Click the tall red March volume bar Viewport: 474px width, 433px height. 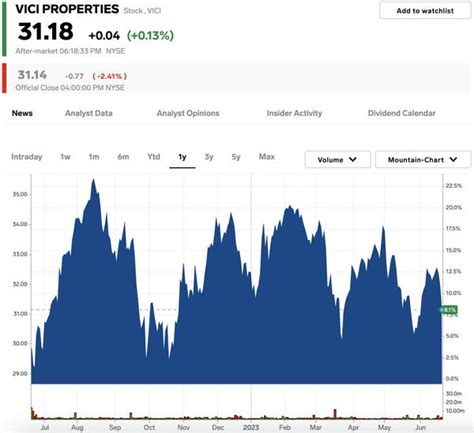(335, 414)
